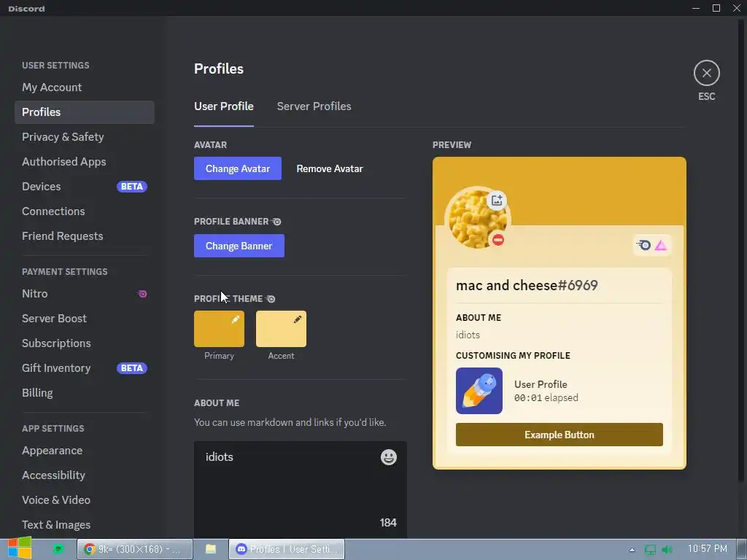Open Voice & Video settings
This screenshot has height=560, width=747.
[x=85, y=499]
